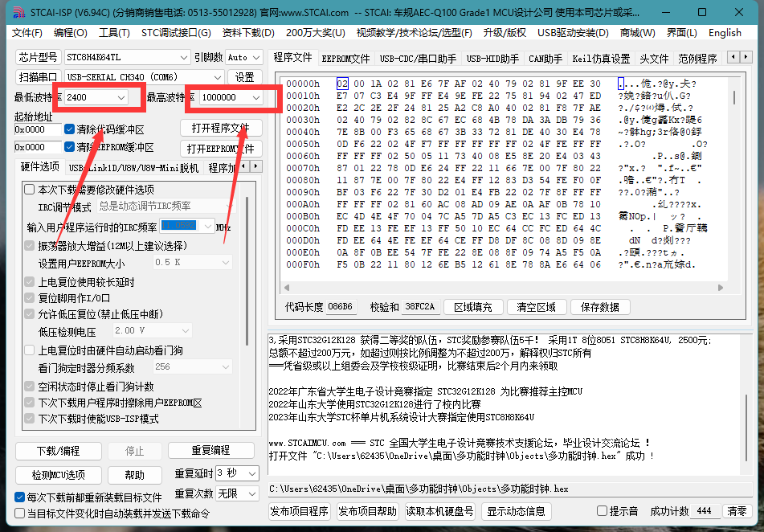Click the code 起始地址 0x0000 field
Screen dimensions: 764x532
click(38, 129)
